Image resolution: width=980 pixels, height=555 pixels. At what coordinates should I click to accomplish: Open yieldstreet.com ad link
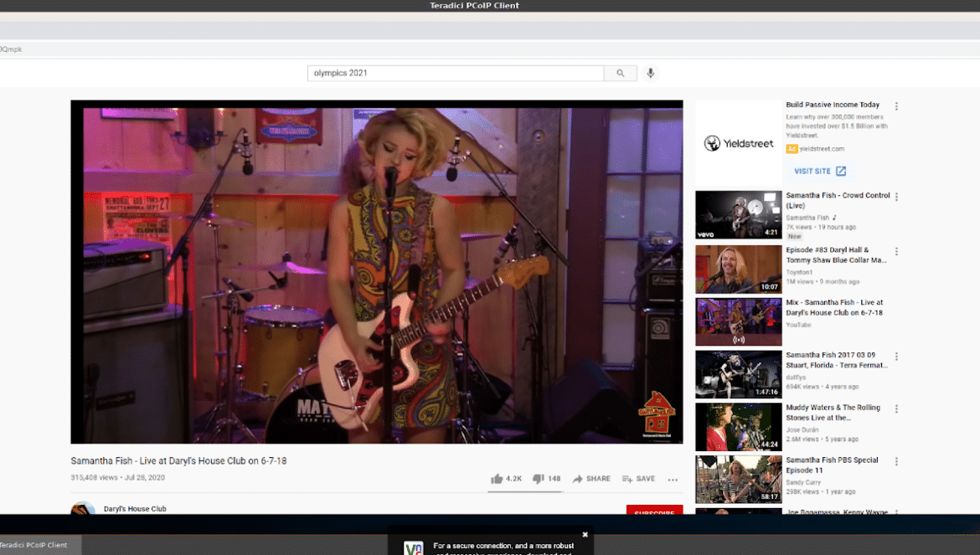click(x=822, y=148)
